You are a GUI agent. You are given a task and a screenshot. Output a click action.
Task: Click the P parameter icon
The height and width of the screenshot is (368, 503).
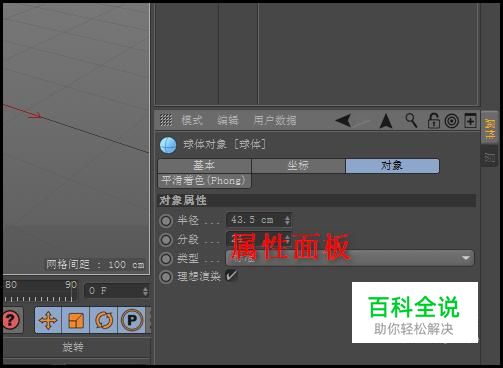[x=132, y=320]
